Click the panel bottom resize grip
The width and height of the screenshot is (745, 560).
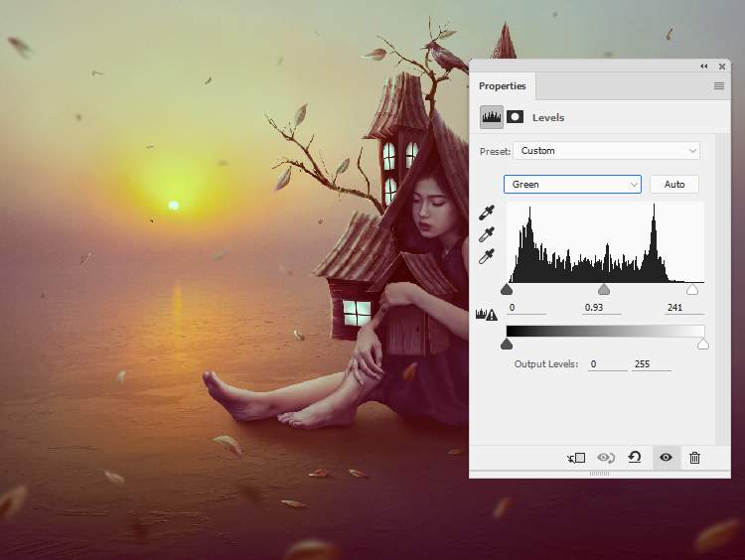tap(599, 473)
